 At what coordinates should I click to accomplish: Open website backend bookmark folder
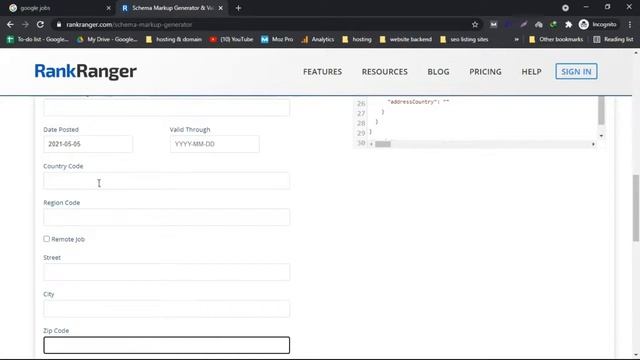click(x=405, y=39)
